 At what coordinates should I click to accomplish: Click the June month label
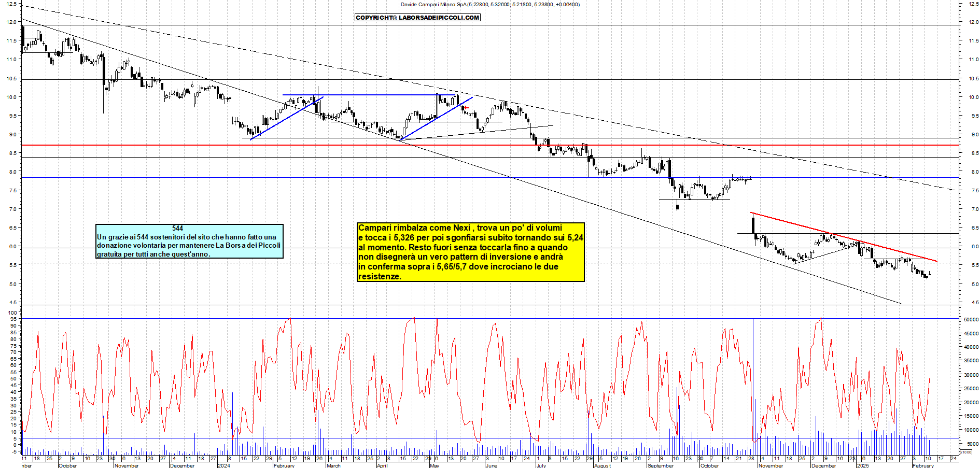pyautogui.click(x=491, y=465)
